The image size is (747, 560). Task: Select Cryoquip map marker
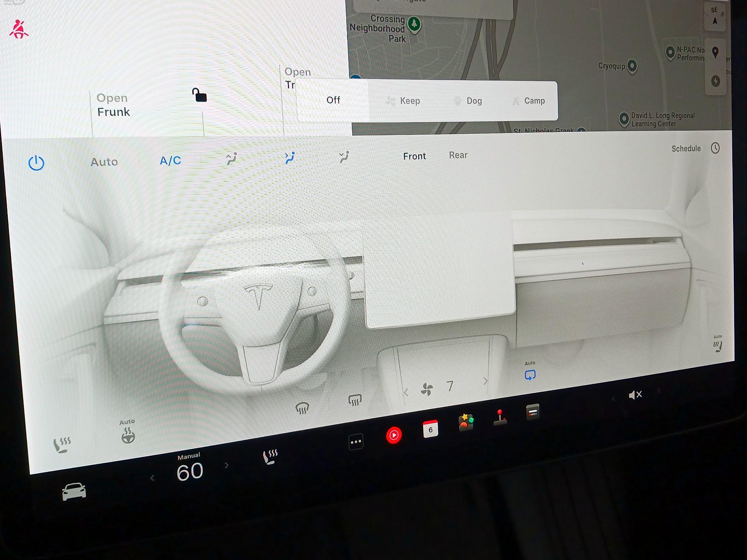click(x=632, y=66)
